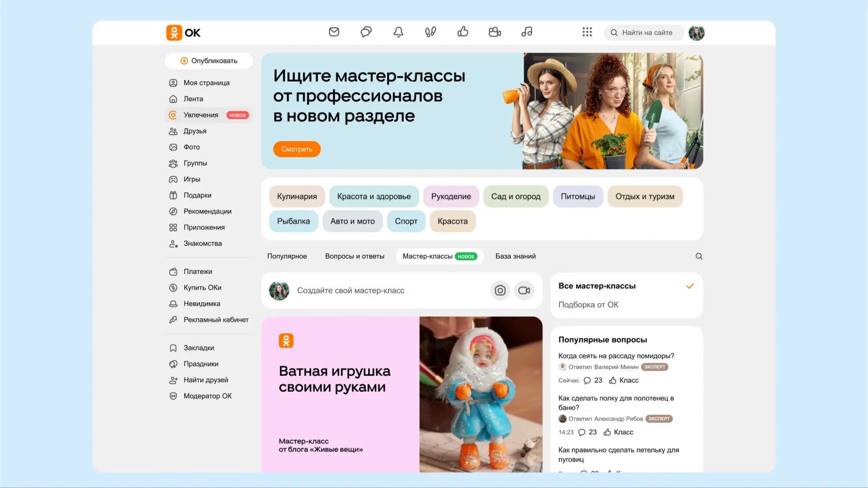Open discussions chat bubble icon
The image size is (868, 488).
[366, 32]
